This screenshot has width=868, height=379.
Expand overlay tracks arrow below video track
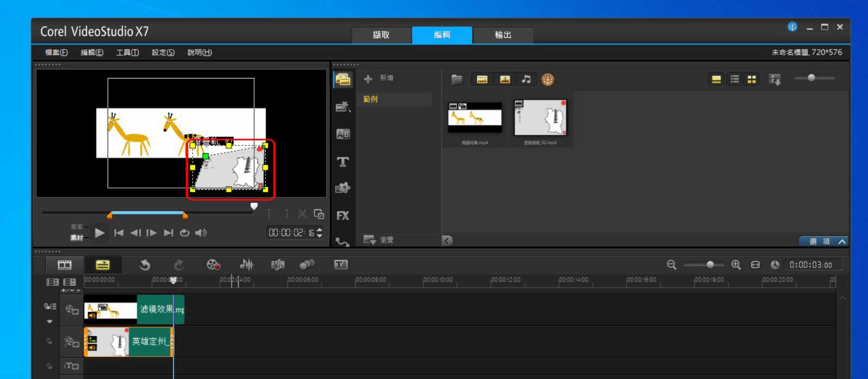(x=50, y=322)
